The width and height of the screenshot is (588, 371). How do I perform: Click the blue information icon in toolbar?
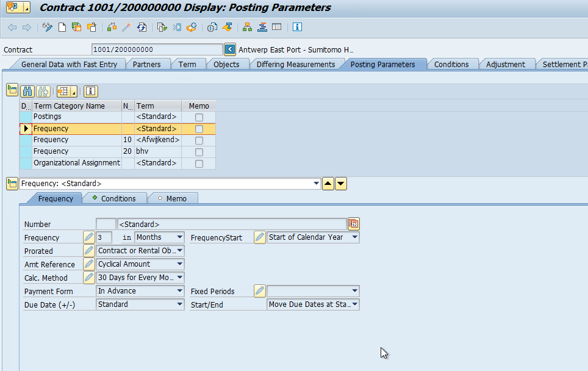[298, 27]
